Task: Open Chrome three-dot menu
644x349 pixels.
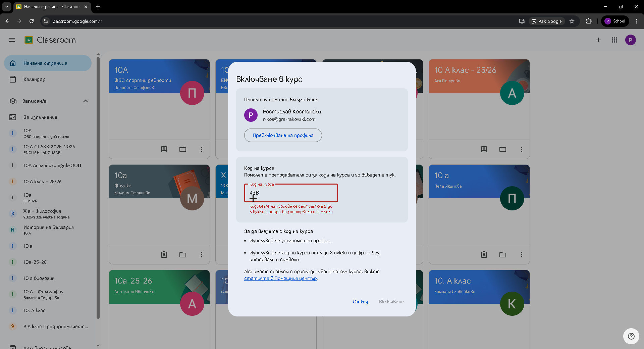Action: point(637,21)
